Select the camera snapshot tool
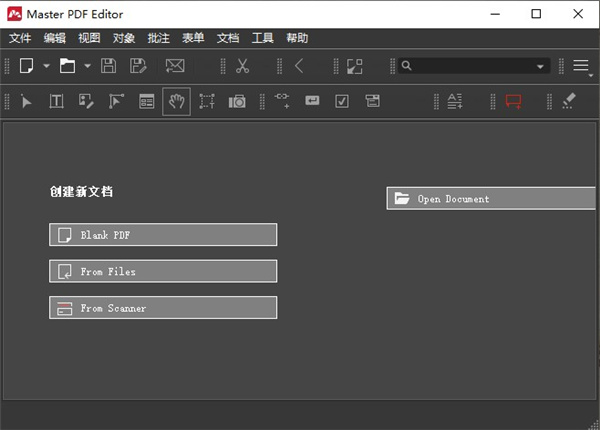Image resolution: width=600 pixels, height=430 pixels. click(236, 101)
